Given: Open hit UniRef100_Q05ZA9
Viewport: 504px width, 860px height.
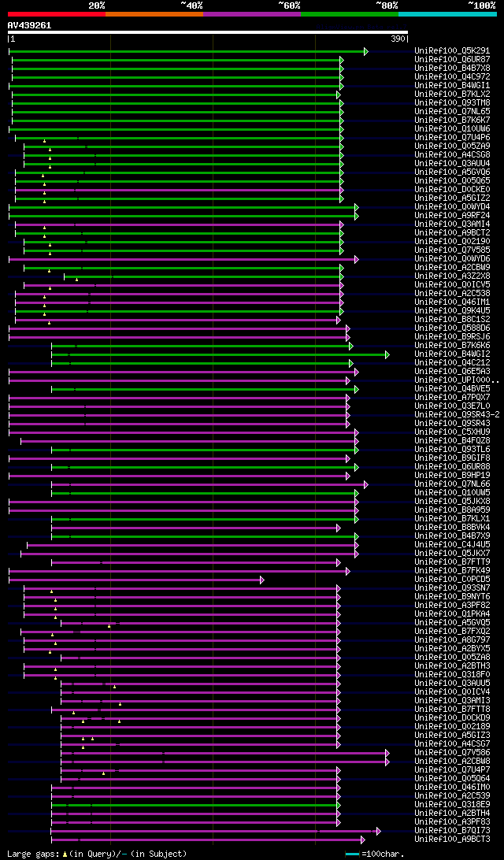Looking at the screenshot, I should tap(453, 146).
